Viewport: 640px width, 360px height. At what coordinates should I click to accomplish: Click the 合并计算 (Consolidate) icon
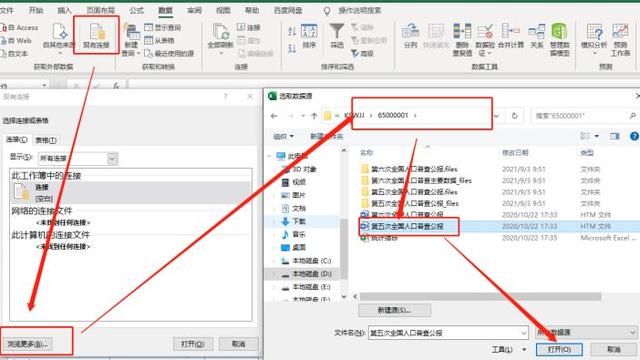coord(511,36)
